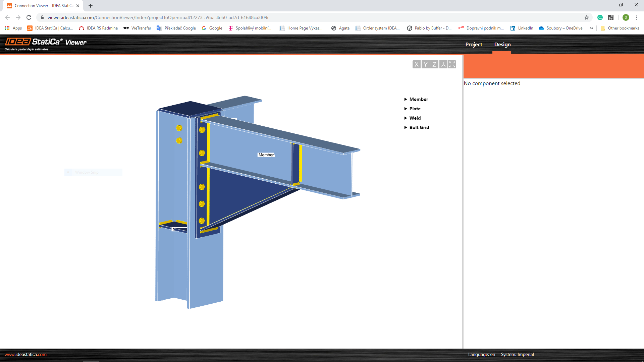Open the Google Apps grid icon
Screen dimensions: 644x362
coord(7,28)
